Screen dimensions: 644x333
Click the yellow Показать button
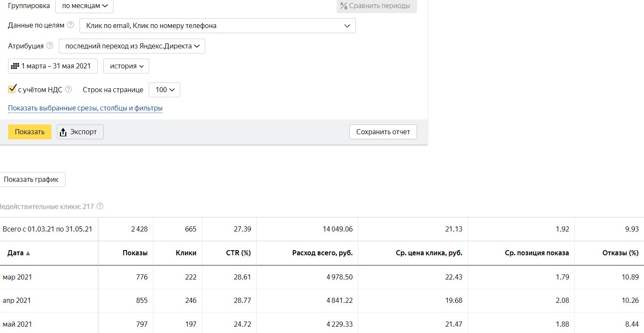[30, 132]
